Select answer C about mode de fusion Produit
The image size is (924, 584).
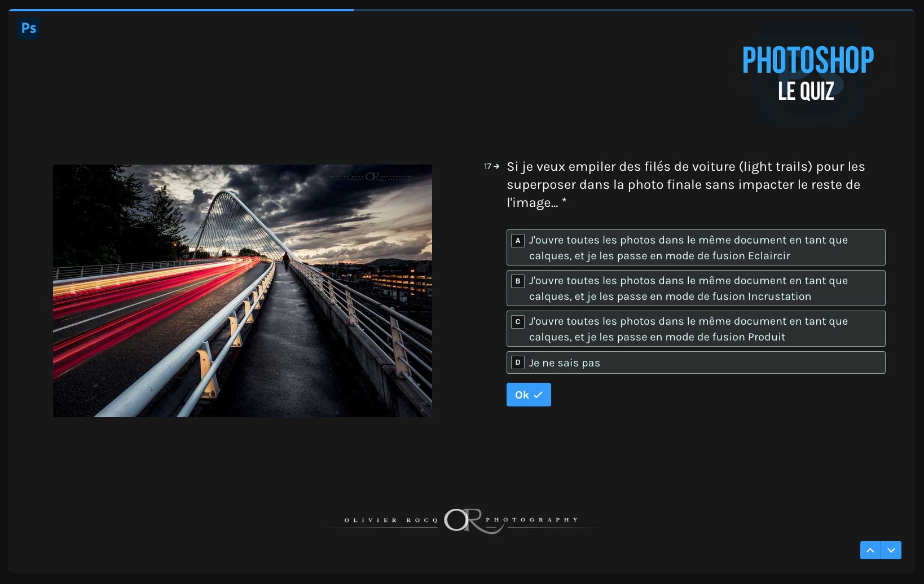(696, 329)
